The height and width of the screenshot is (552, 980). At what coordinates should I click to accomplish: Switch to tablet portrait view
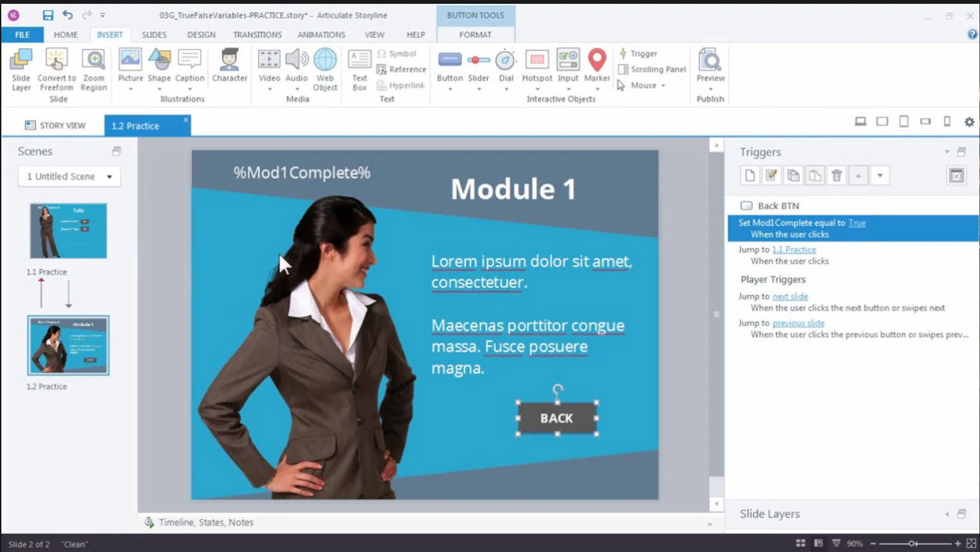[x=904, y=121]
